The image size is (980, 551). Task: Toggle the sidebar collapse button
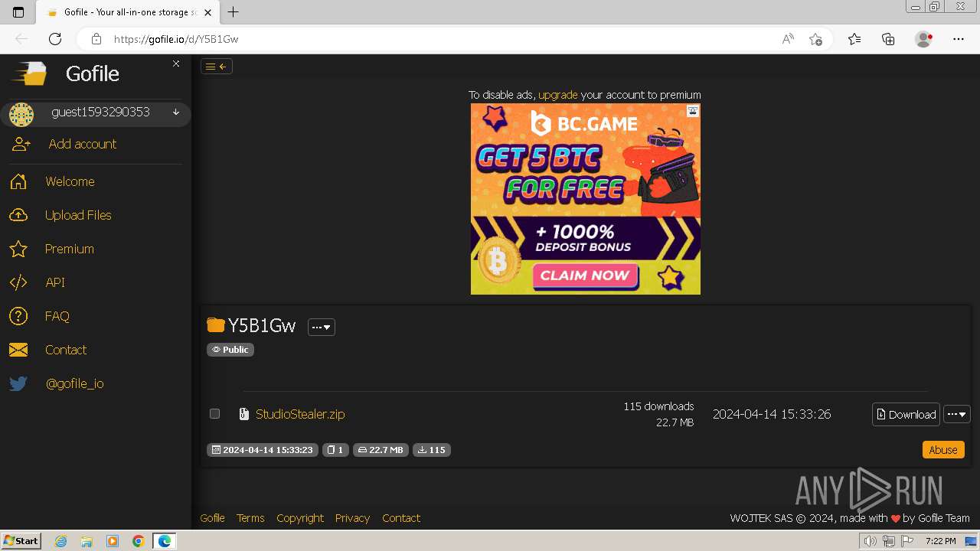tap(217, 67)
